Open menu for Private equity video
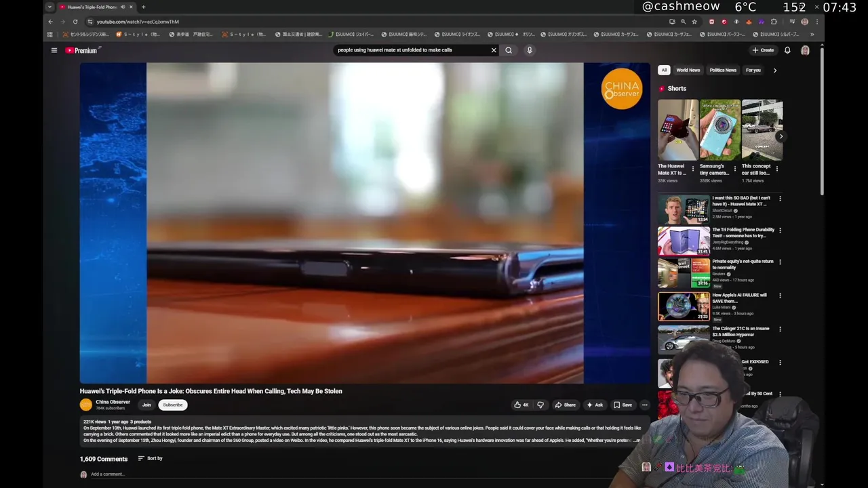 (x=780, y=262)
